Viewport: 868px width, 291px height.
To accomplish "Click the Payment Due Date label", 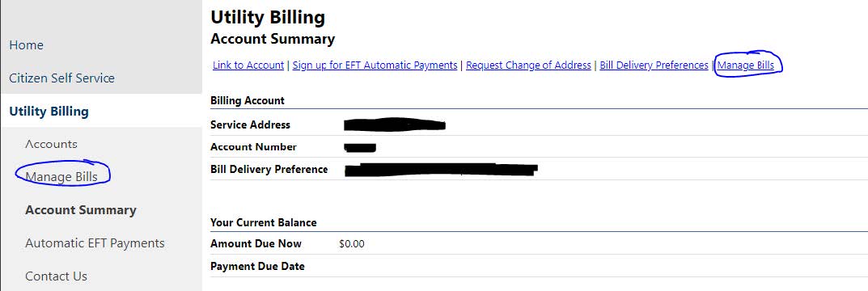I will click(257, 266).
